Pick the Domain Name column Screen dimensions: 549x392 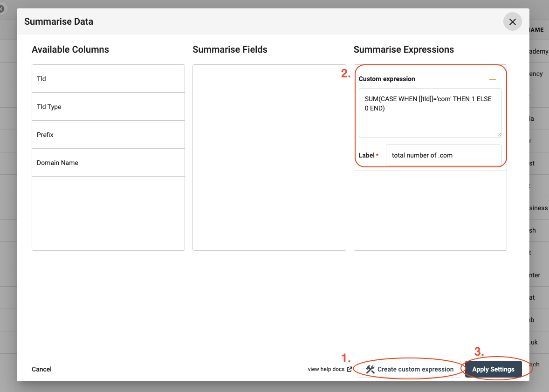click(108, 163)
